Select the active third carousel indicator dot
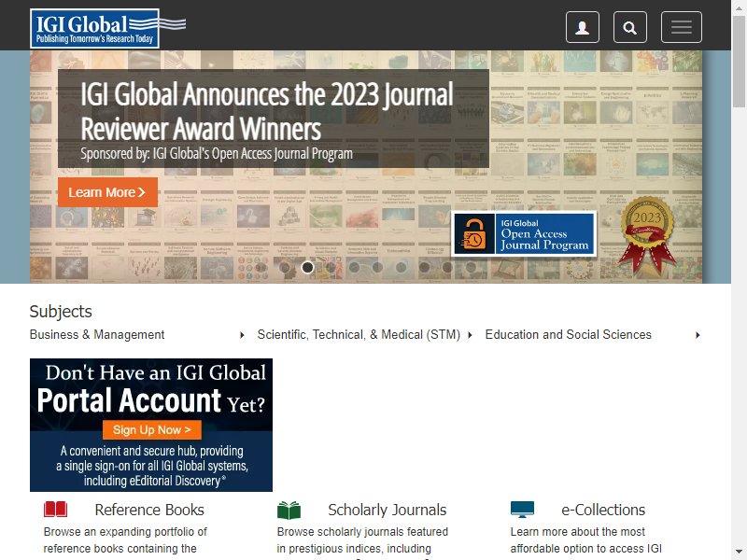The height and width of the screenshot is (560, 747). [x=307, y=268]
